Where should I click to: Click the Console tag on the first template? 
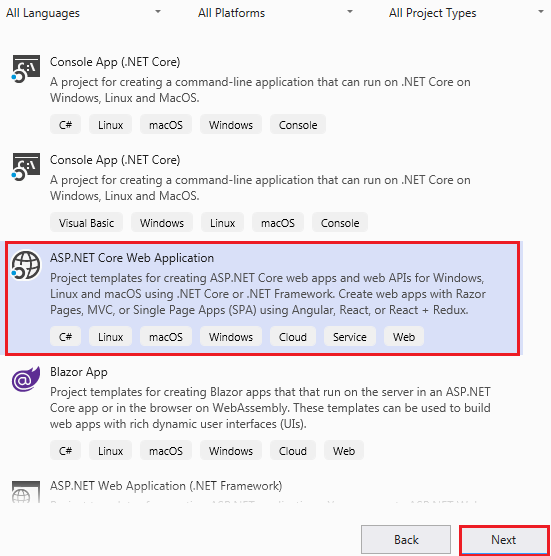298,125
